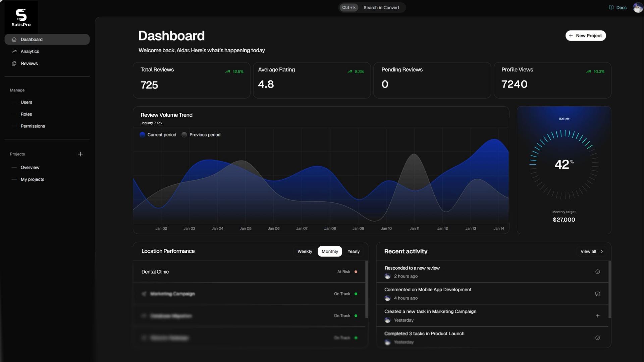Screen dimensions: 644x362
Task: Switch Location Performance to Yearly
Action: (x=353, y=251)
